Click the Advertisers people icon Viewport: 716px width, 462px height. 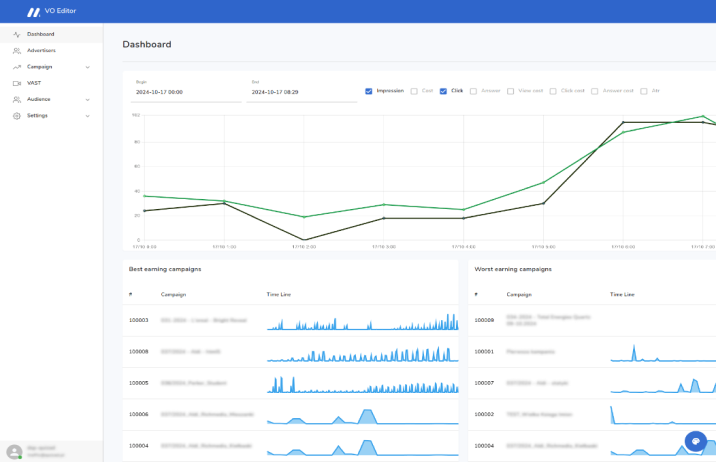17,50
